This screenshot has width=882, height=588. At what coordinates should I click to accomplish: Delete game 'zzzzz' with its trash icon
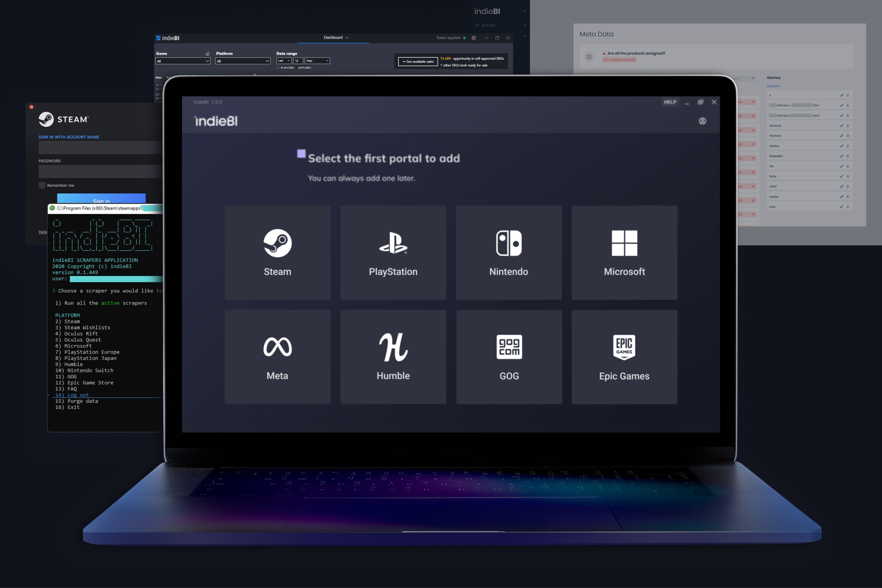(847, 207)
